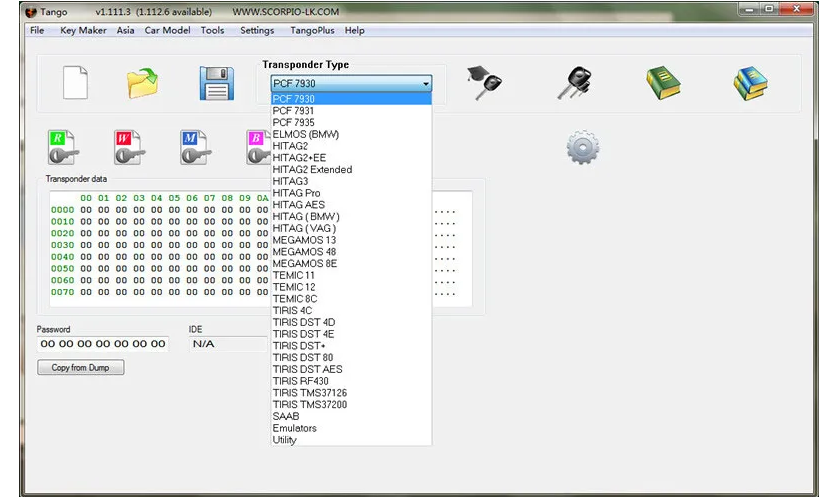Save dump with the floppy disk icon

tap(216, 83)
